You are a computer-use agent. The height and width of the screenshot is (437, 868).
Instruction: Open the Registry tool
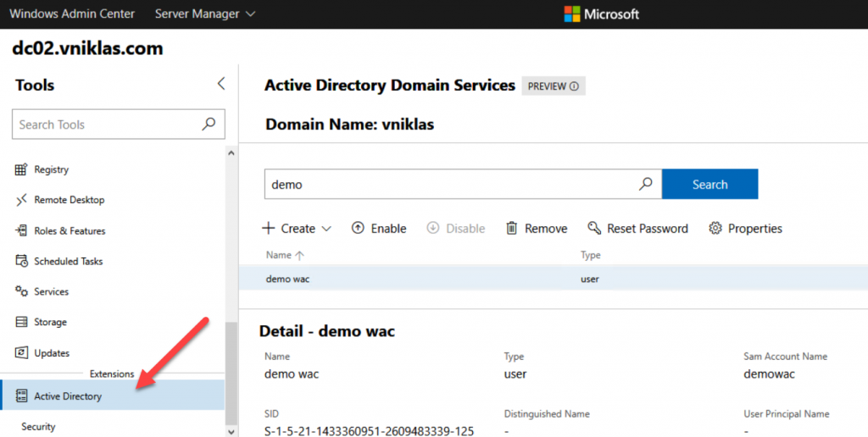pyautogui.click(x=42, y=169)
